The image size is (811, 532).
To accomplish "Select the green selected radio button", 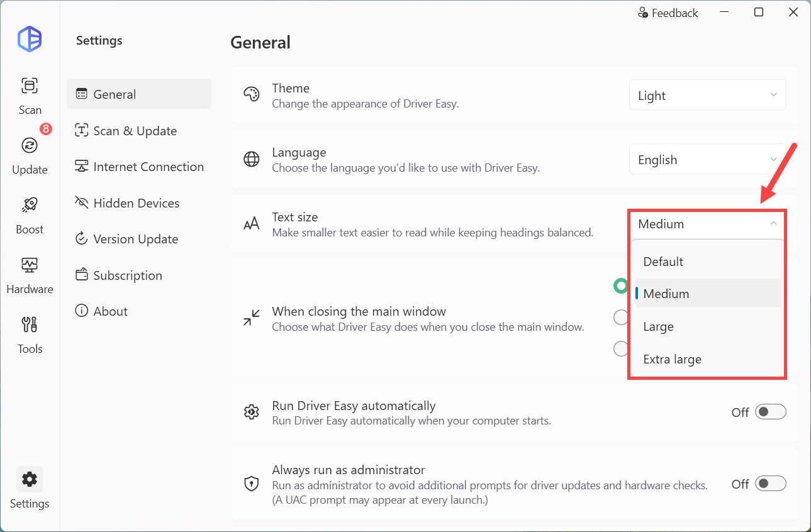I will click(x=621, y=286).
